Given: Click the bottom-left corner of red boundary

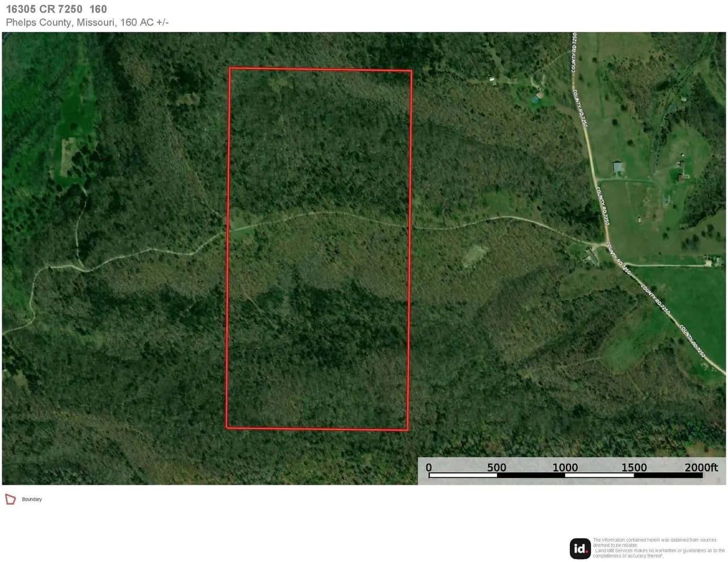Looking at the screenshot, I should click(x=227, y=427).
